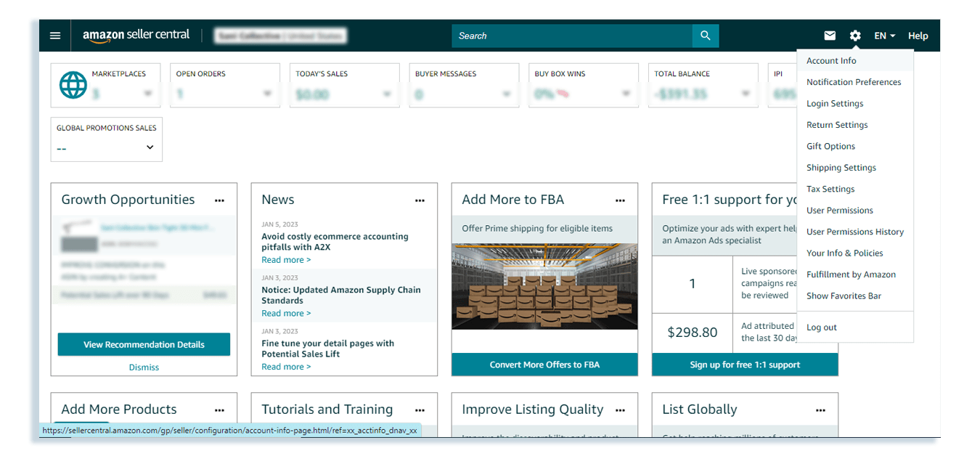Open the Growth Opportunities card options menu
This screenshot has width=980, height=456.
point(219,200)
